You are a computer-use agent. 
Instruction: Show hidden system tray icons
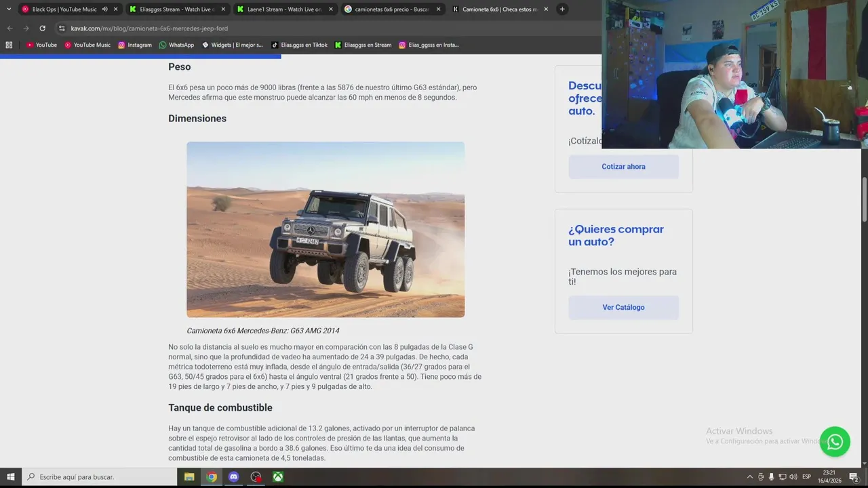coord(749,477)
